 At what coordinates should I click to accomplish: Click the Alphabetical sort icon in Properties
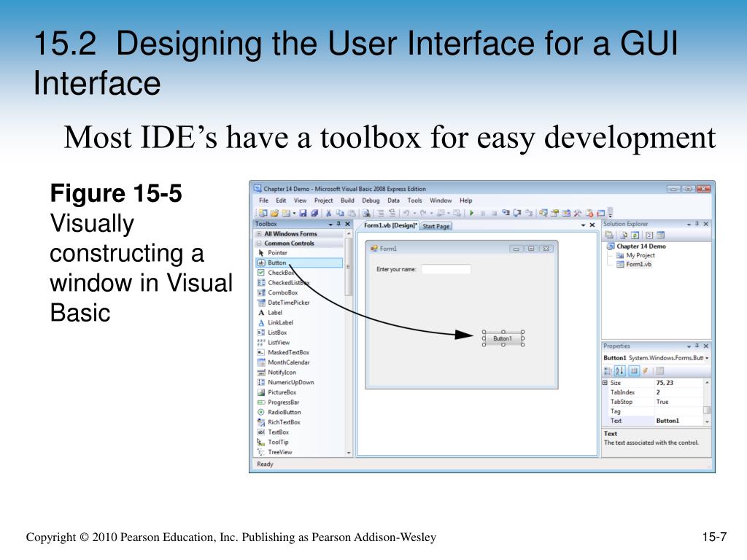619,371
